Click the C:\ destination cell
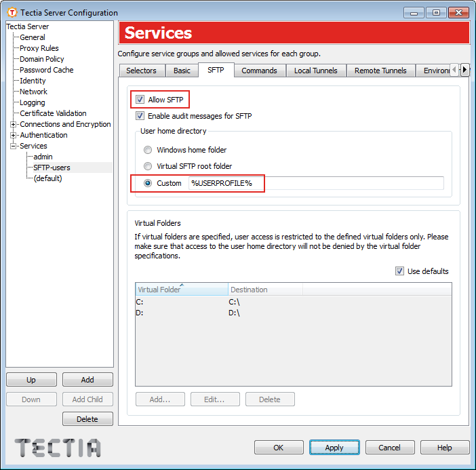Screen dimensions: 476x470 point(234,302)
